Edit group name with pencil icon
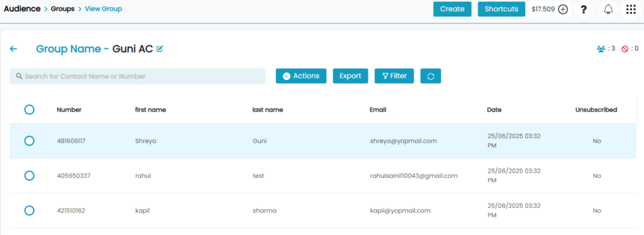Viewport: 644px width, 235px height. coord(160,49)
